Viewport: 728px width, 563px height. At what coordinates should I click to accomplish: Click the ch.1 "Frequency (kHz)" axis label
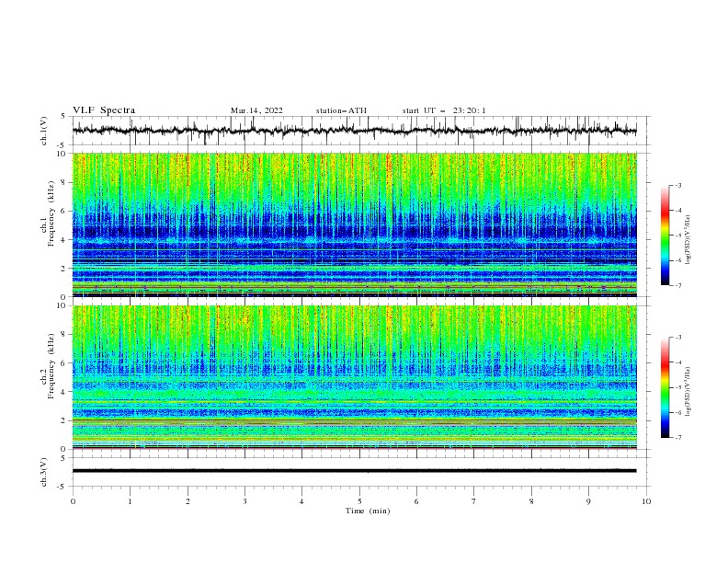[51, 214]
